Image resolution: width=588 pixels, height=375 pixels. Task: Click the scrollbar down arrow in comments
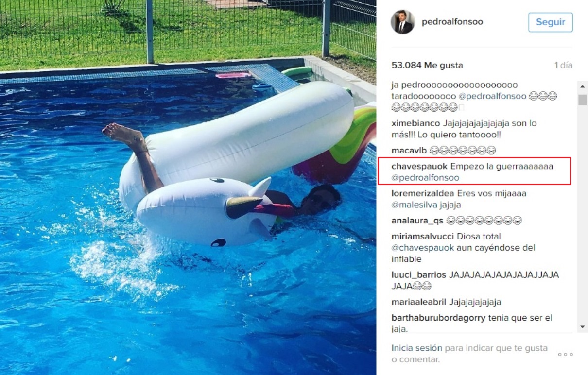point(582,327)
